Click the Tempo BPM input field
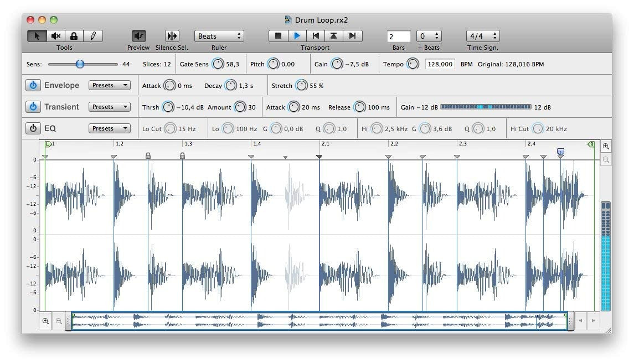The height and width of the screenshot is (364, 634). pyautogui.click(x=440, y=64)
